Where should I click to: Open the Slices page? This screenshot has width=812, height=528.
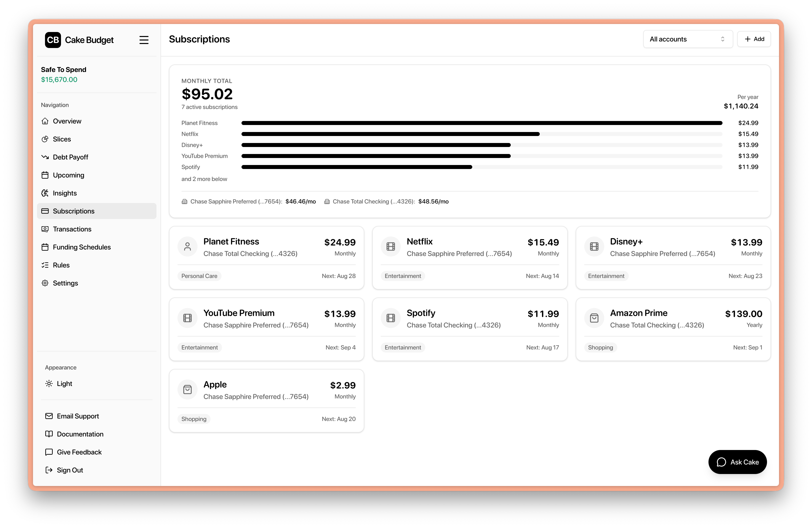click(x=96, y=139)
